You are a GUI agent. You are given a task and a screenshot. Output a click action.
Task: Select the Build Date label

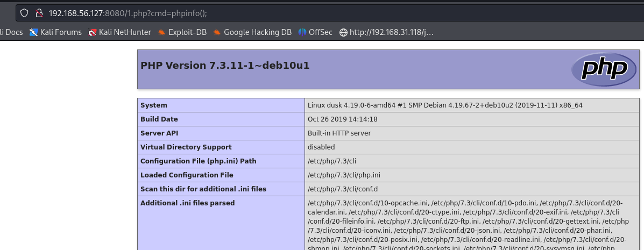(159, 119)
